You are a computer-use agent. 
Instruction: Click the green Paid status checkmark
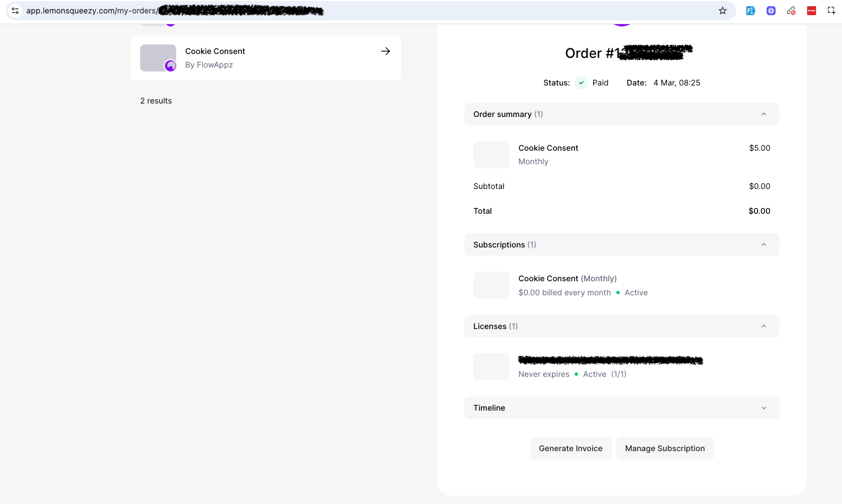coord(581,83)
